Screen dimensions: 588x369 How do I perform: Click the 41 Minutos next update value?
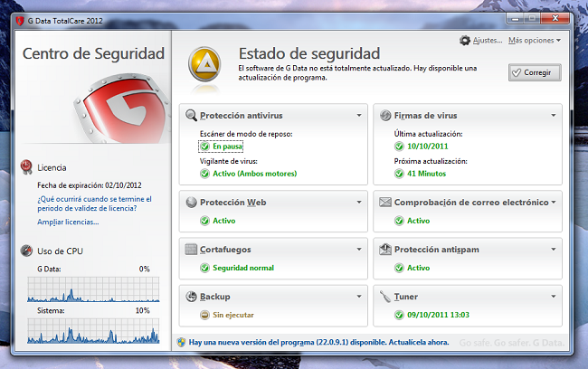426,174
